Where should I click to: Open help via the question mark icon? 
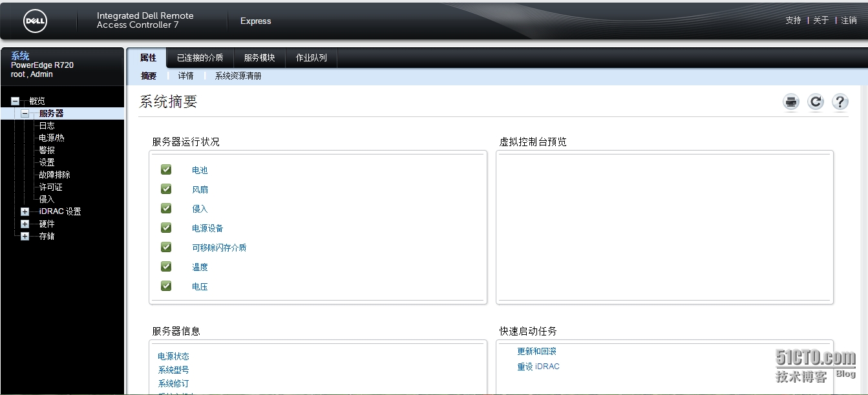pyautogui.click(x=840, y=101)
